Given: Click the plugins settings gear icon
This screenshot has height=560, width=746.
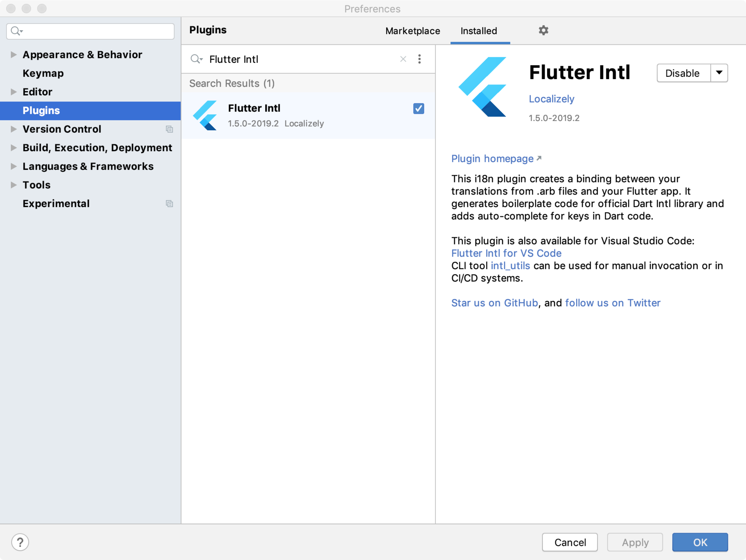Looking at the screenshot, I should click(543, 30).
